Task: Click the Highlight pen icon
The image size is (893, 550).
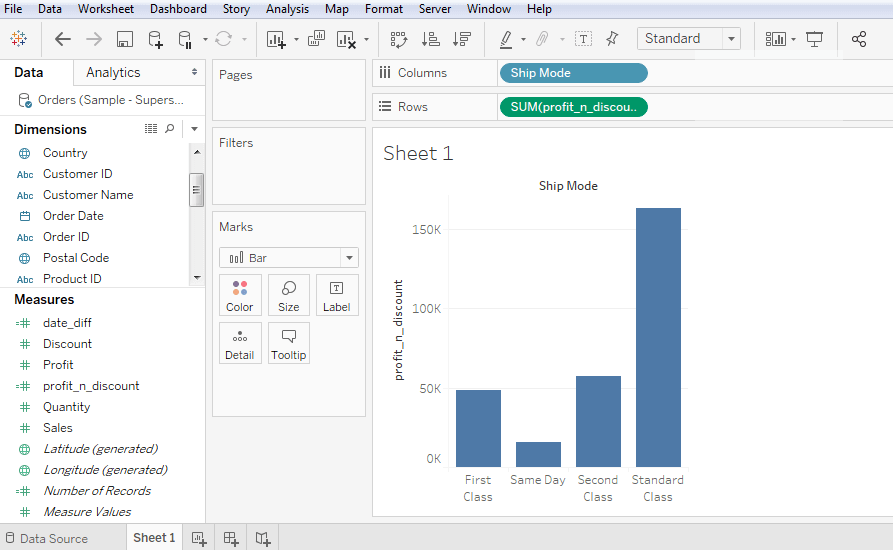Action: point(505,39)
